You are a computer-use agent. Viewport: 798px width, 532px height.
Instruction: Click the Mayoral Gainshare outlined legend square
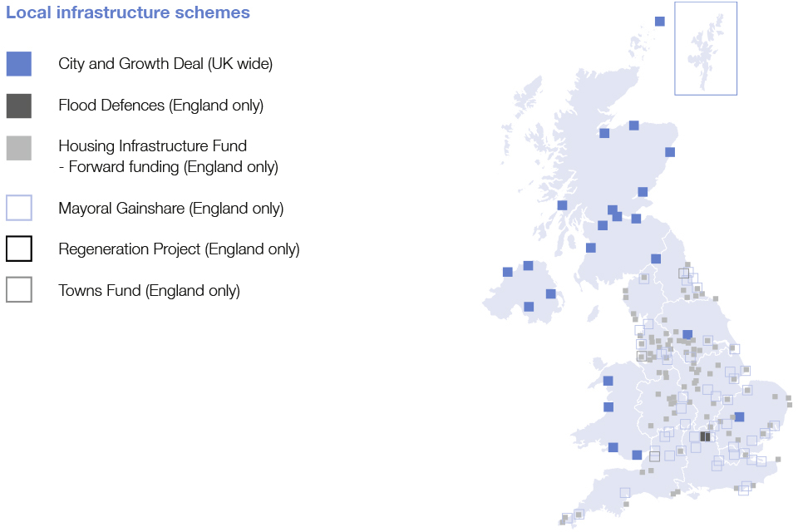[18, 208]
